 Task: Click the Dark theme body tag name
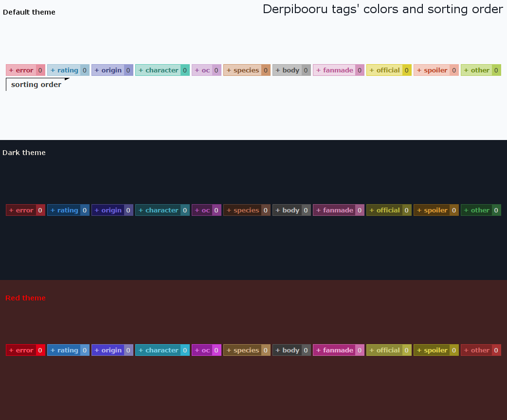click(x=291, y=210)
